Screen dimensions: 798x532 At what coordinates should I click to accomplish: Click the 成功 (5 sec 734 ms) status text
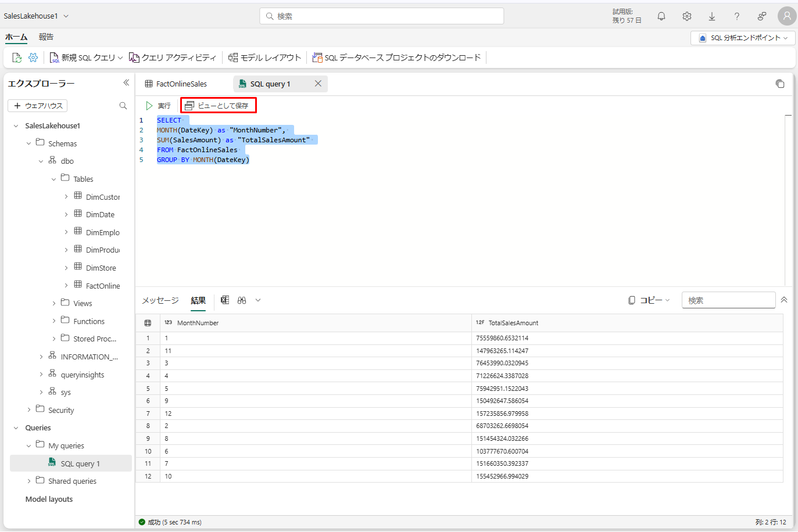coord(174,522)
